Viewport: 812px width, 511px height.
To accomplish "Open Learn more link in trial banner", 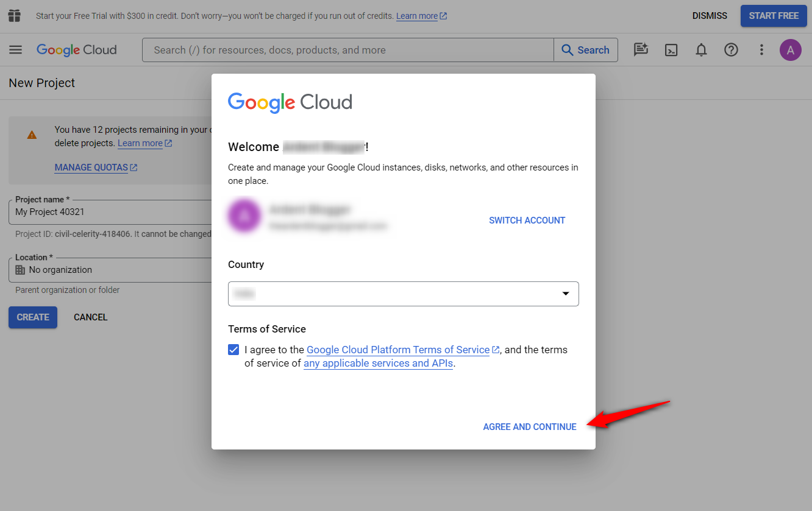I will pyautogui.click(x=421, y=16).
